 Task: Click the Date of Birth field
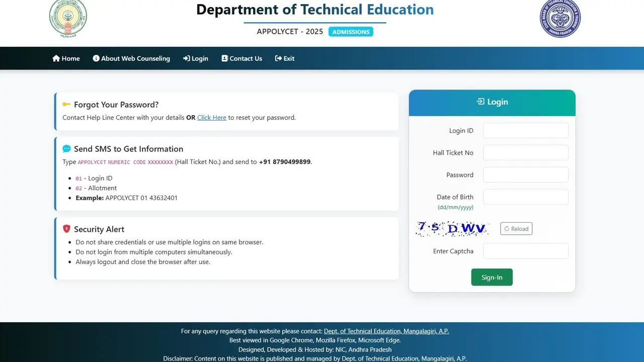525,197
